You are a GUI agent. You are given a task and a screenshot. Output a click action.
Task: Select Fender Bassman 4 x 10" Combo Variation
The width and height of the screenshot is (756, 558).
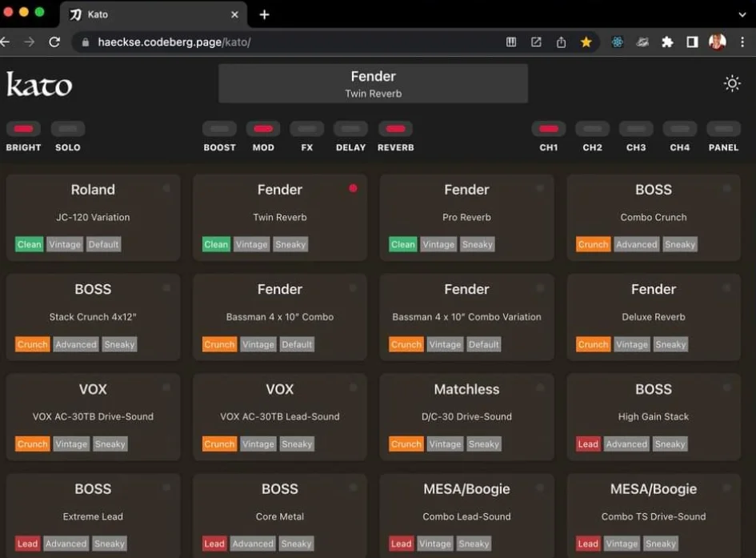point(466,317)
